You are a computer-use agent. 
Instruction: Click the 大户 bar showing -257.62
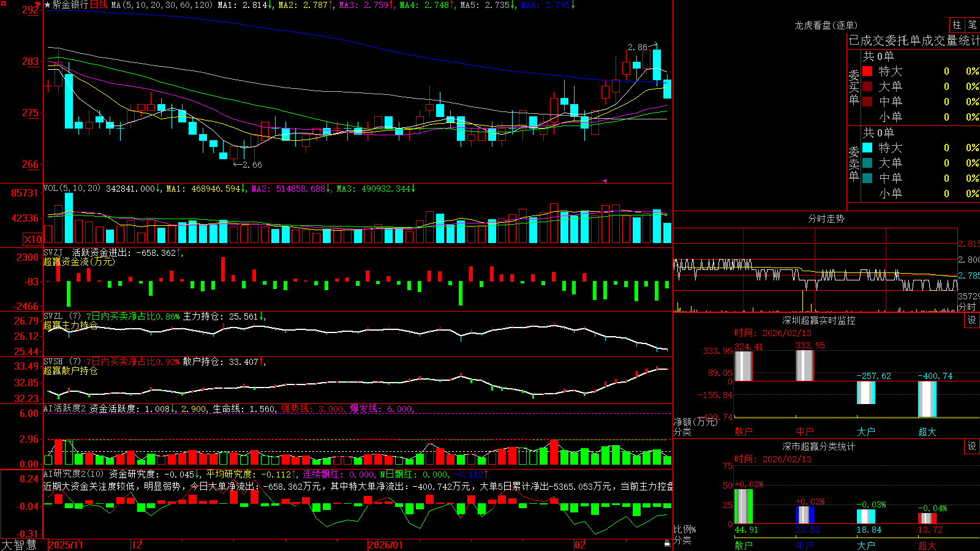(x=866, y=392)
